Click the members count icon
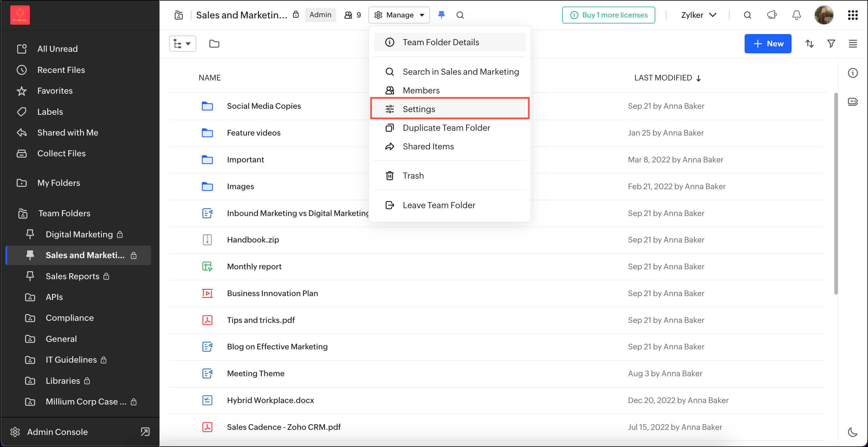This screenshot has height=447, width=868. [352, 15]
